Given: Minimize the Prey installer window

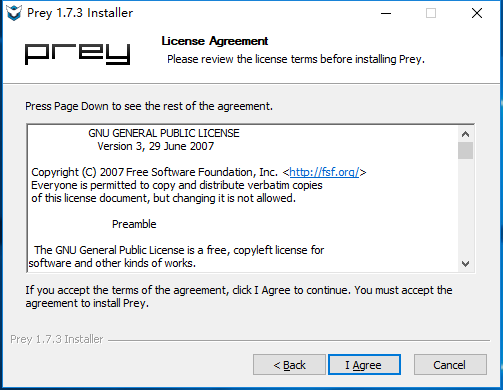Looking at the screenshot, I should 386,13.
